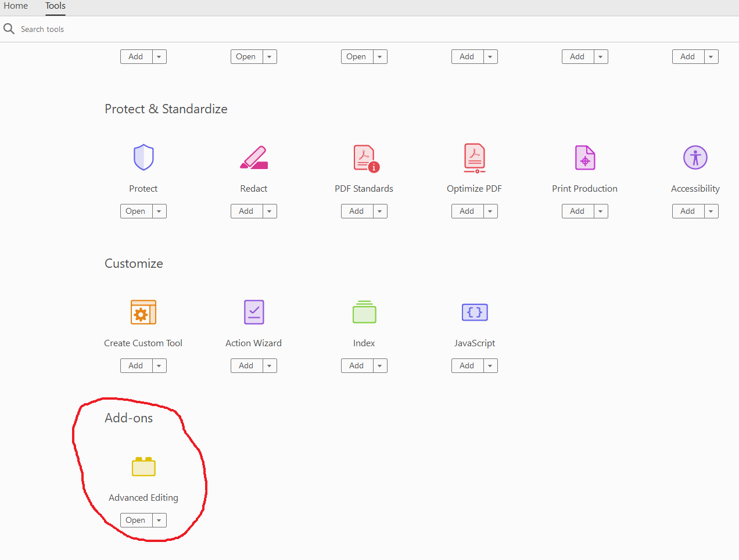Image resolution: width=739 pixels, height=560 pixels.
Task: Click Add under PDF Standards
Action: click(356, 211)
